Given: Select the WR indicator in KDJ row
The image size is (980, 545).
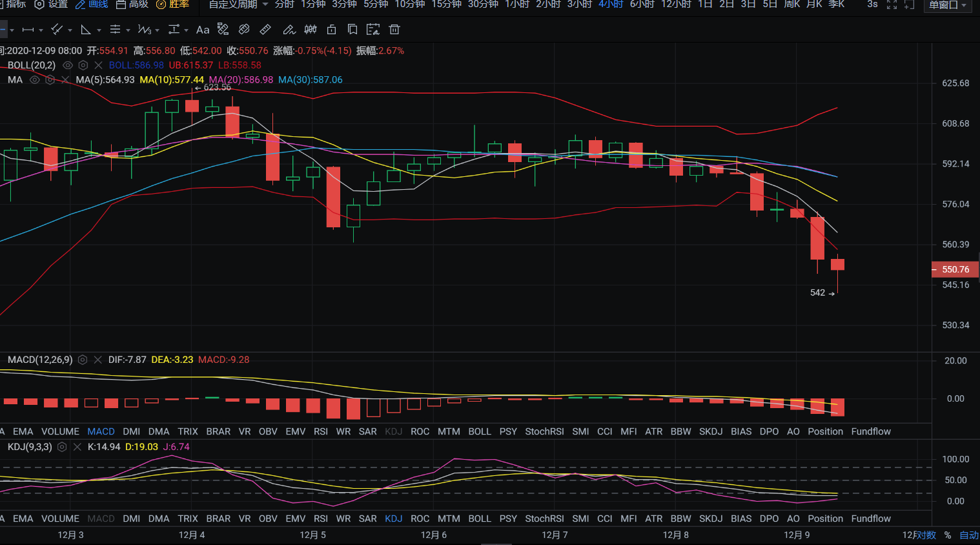Looking at the screenshot, I should click(343, 519).
